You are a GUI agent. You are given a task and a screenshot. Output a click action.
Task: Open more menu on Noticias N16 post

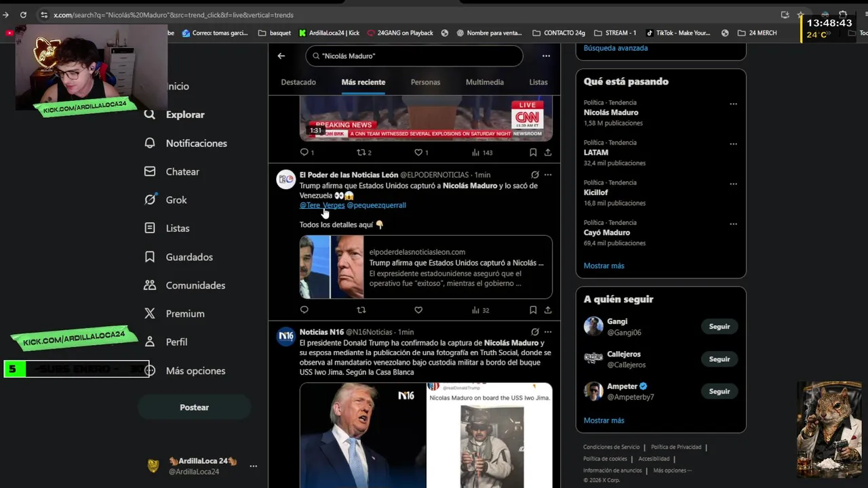click(548, 332)
